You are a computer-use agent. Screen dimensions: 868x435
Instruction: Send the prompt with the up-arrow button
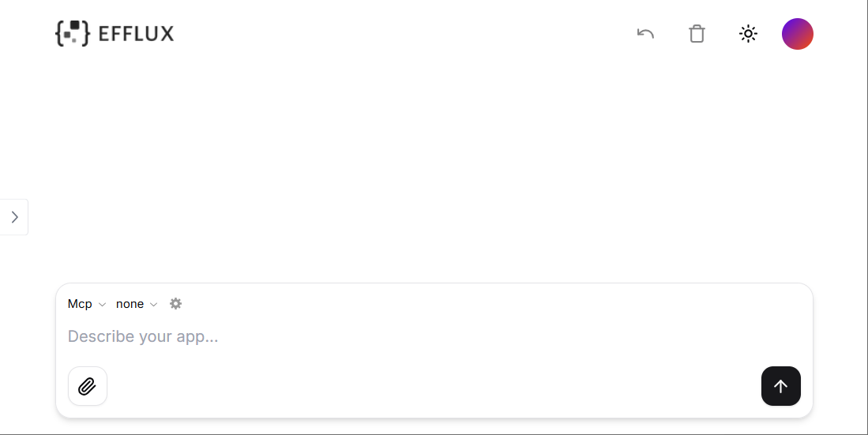(780, 386)
